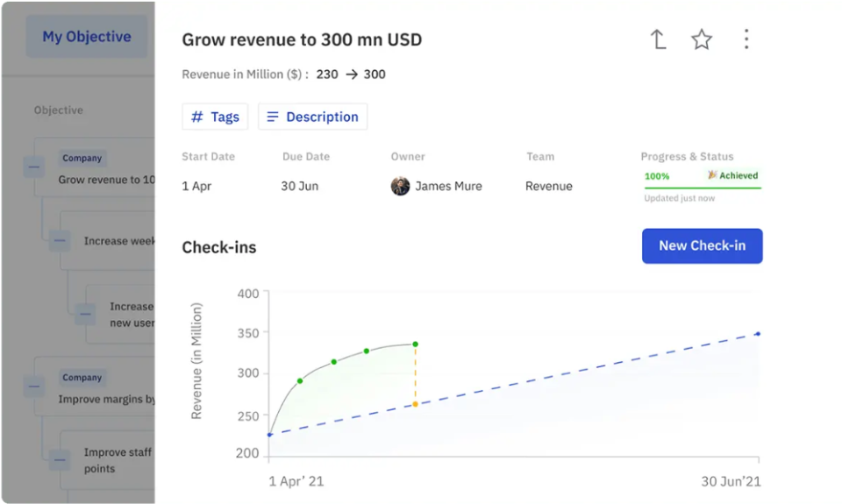842x504 pixels.
Task: Click the Revenue team value
Action: point(549,186)
